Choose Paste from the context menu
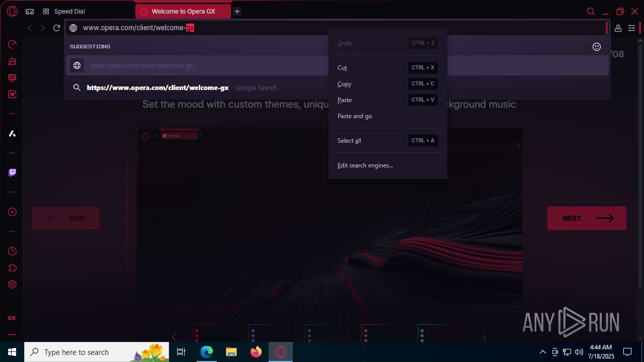The height and width of the screenshot is (362, 644). coord(387,100)
